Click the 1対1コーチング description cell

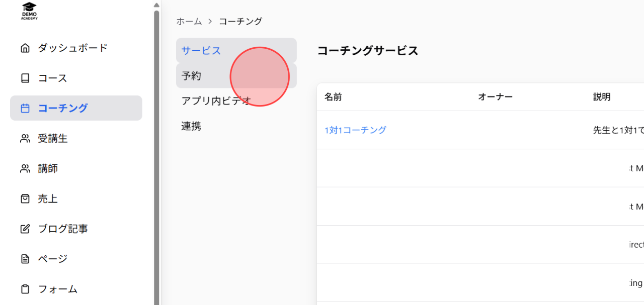(x=618, y=130)
